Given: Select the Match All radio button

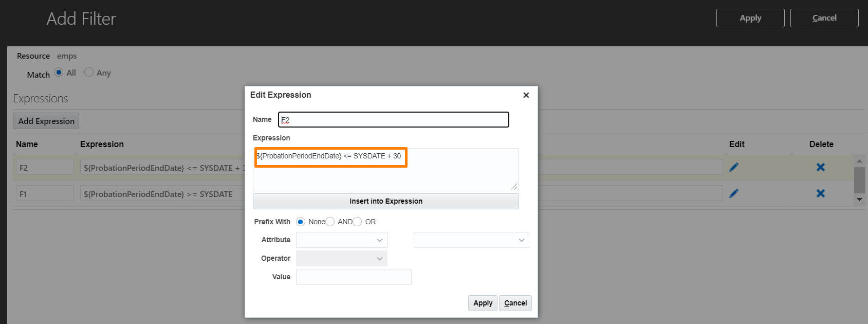Looking at the screenshot, I should pos(59,73).
